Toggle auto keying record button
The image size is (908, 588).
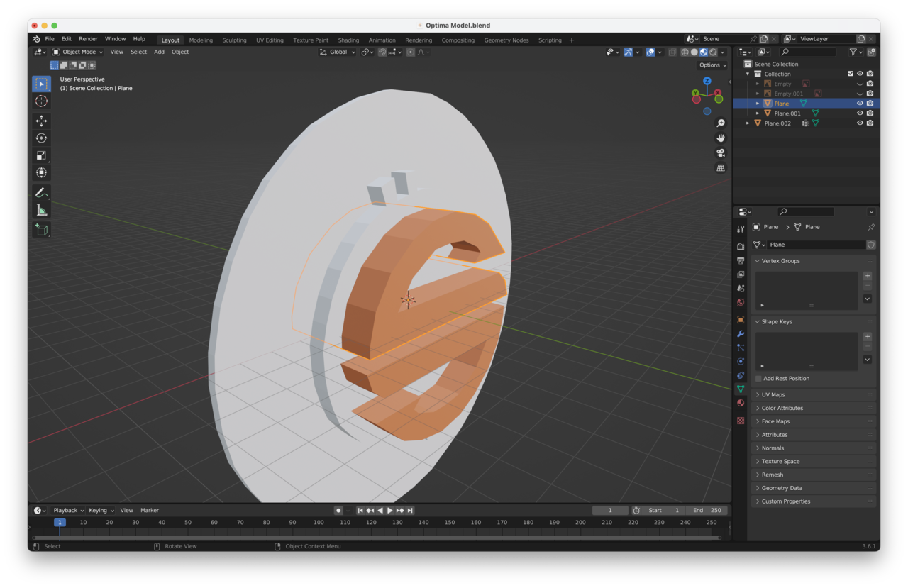[x=338, y=511]
